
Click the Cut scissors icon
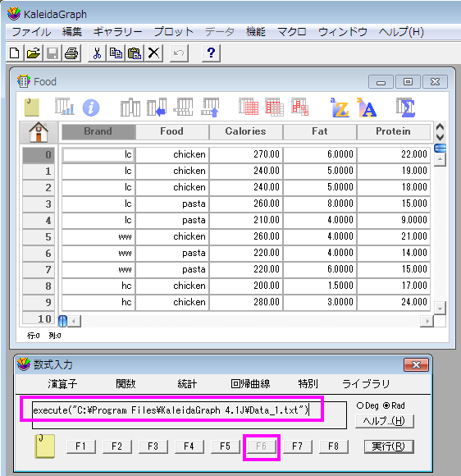(x=97, y=53)
